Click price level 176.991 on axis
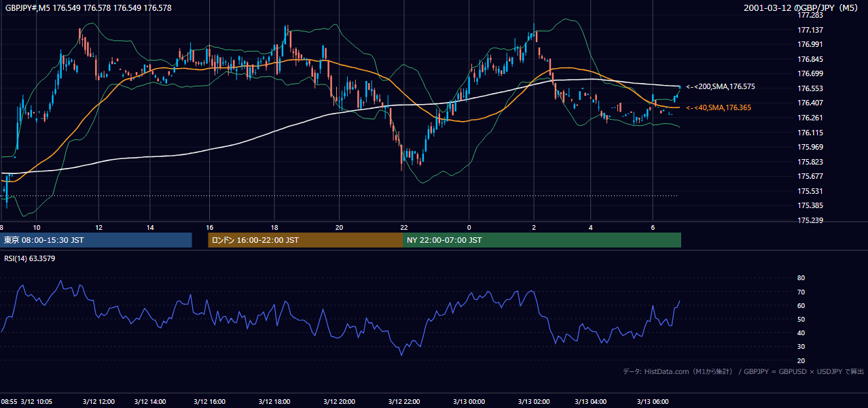Screen dimensions: 868x408 [x=810, y=44]
